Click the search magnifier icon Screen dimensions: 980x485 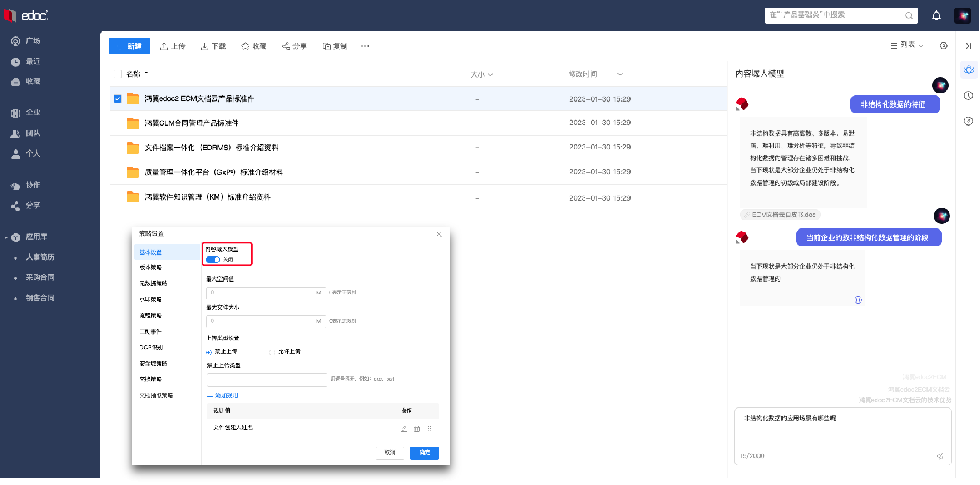(909, 15)
